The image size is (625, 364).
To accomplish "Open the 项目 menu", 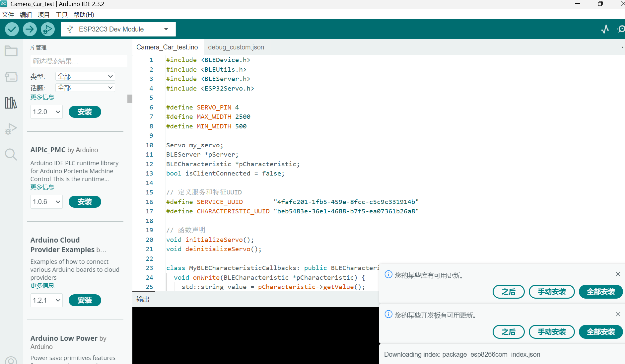I will (x=44, y=15).
